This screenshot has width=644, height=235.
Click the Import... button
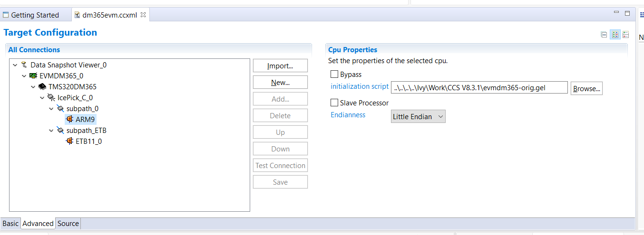280,66
